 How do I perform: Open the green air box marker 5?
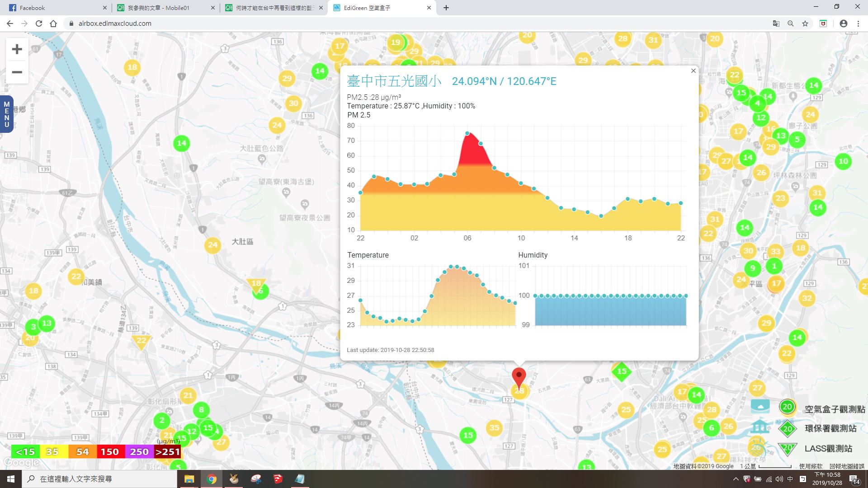click(x=797, y=140)
